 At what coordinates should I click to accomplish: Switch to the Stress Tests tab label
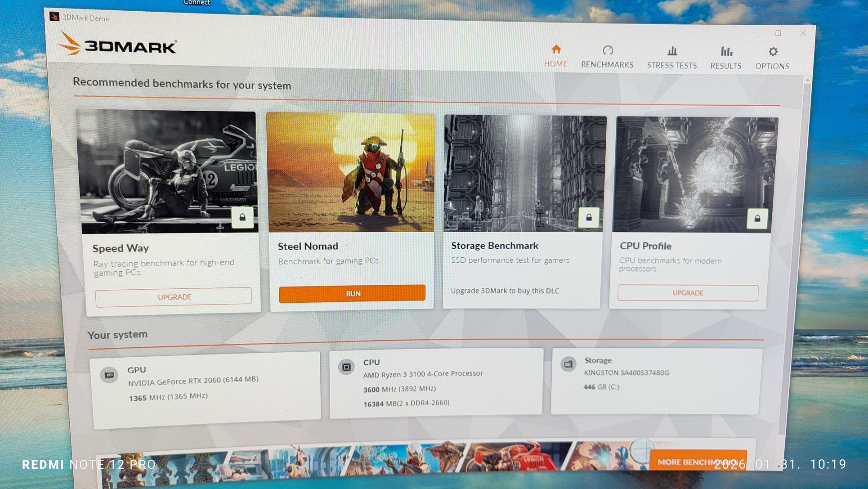pyautogui.click(x=672, y=66)
